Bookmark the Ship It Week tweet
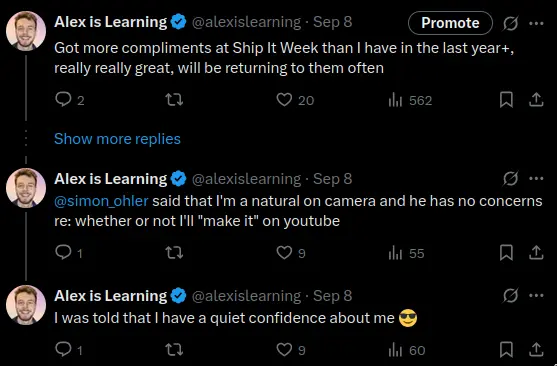The image size is (557, 366). [x=506, y=100]
